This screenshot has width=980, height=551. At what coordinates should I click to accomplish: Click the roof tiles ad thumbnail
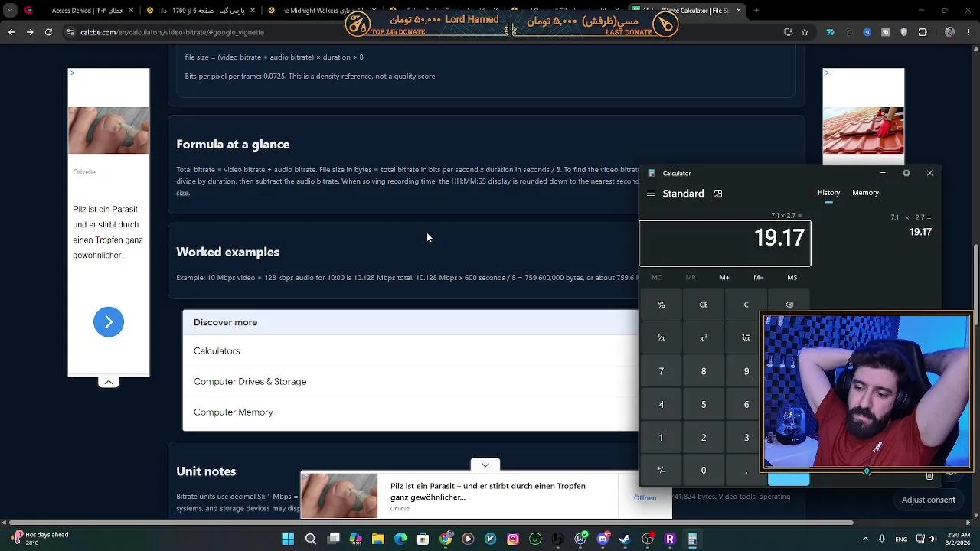pos(864,131)
